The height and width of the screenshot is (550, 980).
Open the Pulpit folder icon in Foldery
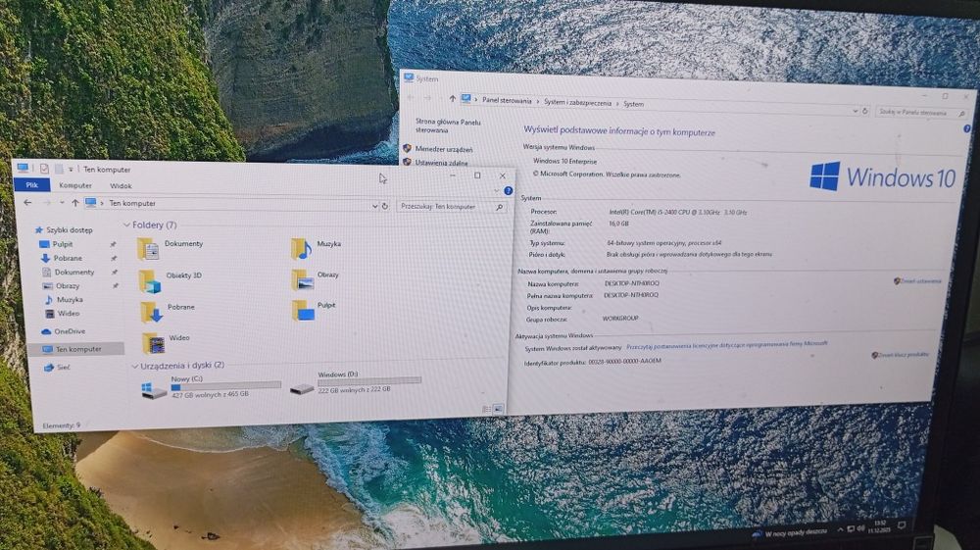point(303,310)
